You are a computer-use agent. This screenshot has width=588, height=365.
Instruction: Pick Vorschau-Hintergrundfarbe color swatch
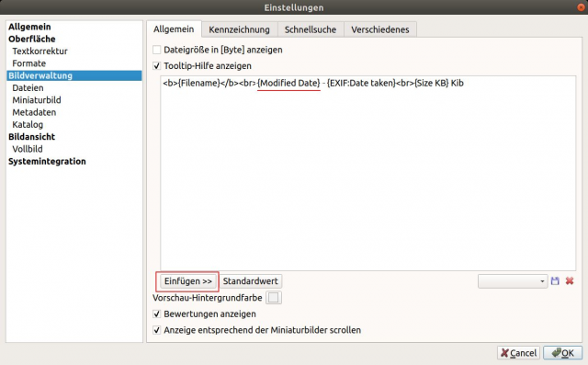pyautogui.click(x=274, y=298)
